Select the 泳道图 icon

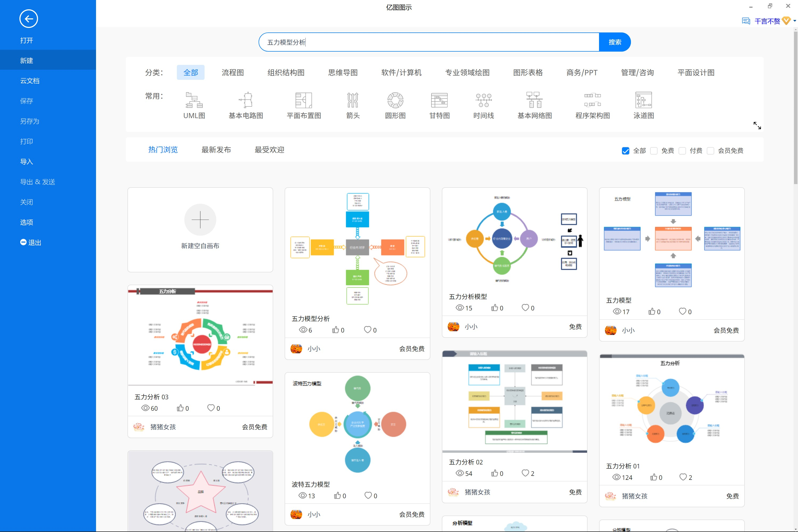pos(643,100)
